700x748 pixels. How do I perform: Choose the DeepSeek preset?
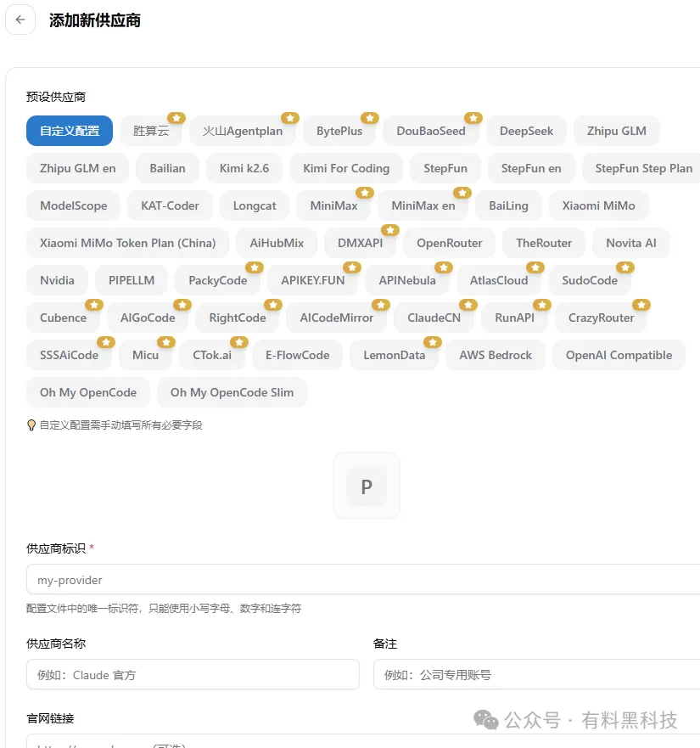[526, 131]
